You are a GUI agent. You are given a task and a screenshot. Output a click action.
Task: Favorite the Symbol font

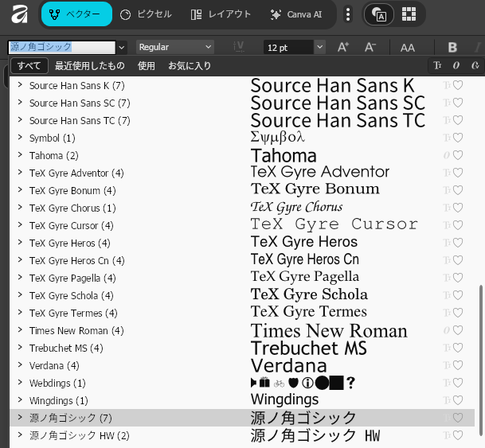click(x=458, y=138)
